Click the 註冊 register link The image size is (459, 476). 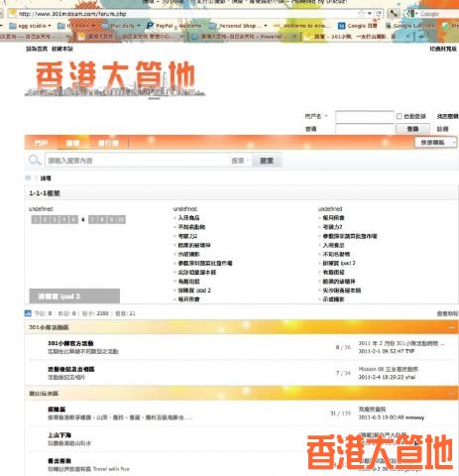tap(443, 129)
